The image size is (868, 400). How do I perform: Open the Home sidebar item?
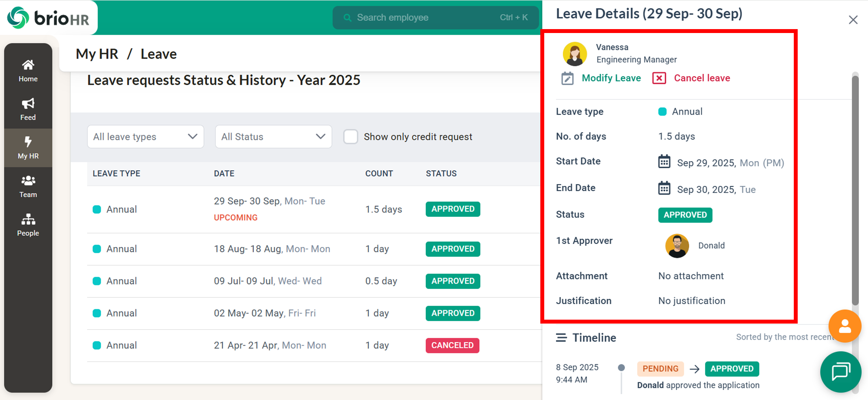pyautogui.click(x=28, y=71)
